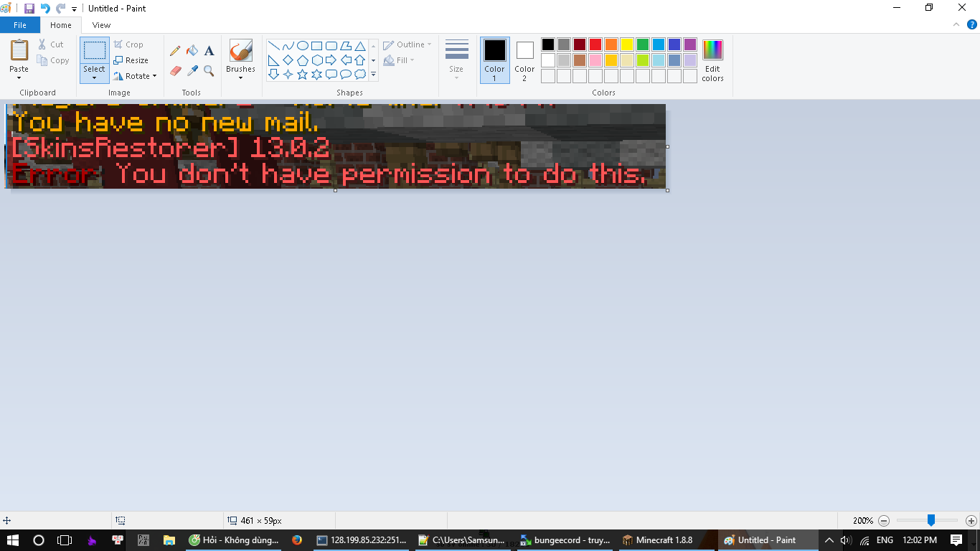Collapse the ribbon with the chevron
This screenshot has height=551, width=980.
point(956,24)
